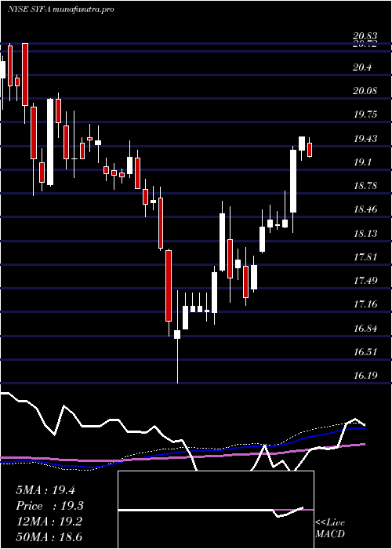Viewport: 392px width, 549px height.
Task: Click the 17.49 price axis label
Action: pos(365,281)
